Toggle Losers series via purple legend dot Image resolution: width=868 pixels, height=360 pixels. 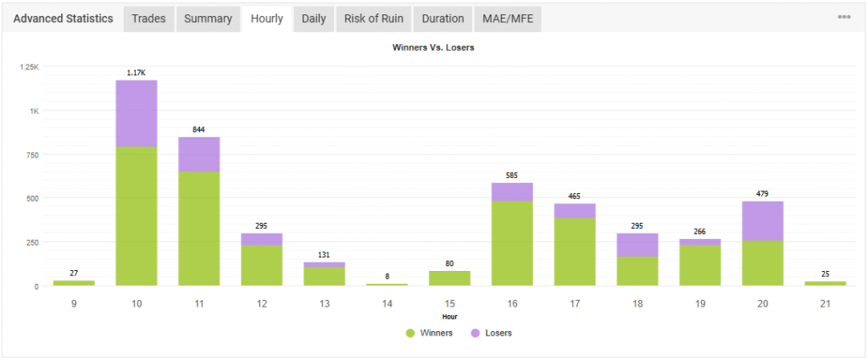tap(474, 333)
